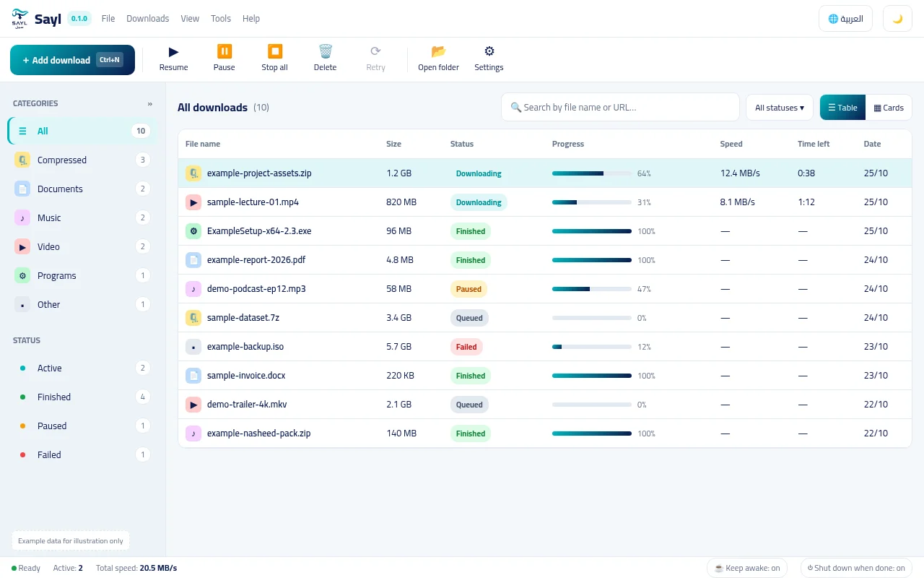Toggle dark mode with the moon button
Screen dimensions: 924x578
point(897,19)
